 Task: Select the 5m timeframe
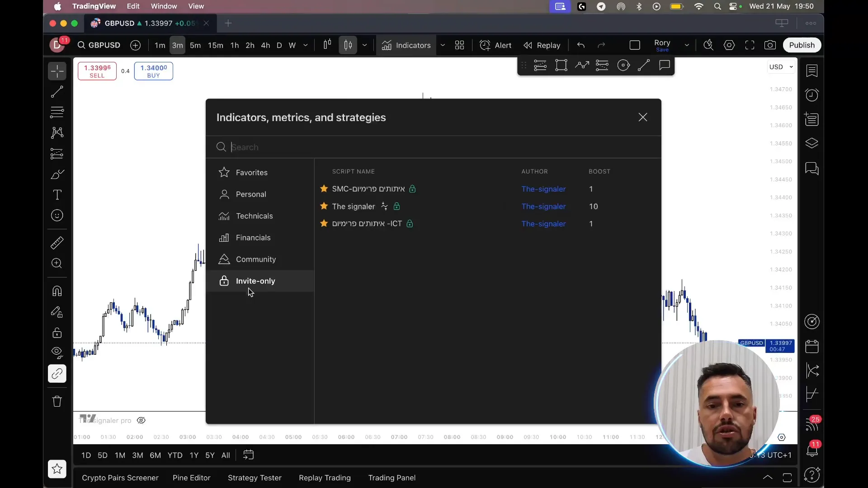(x=195, y=45)
